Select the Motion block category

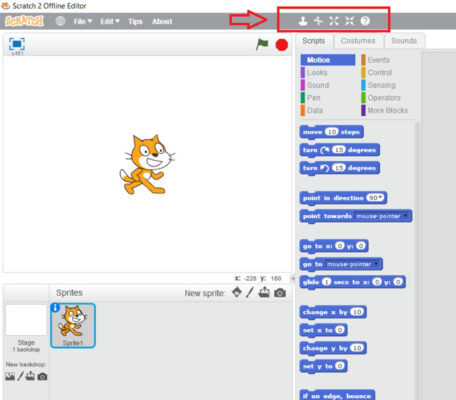point(328,60)
